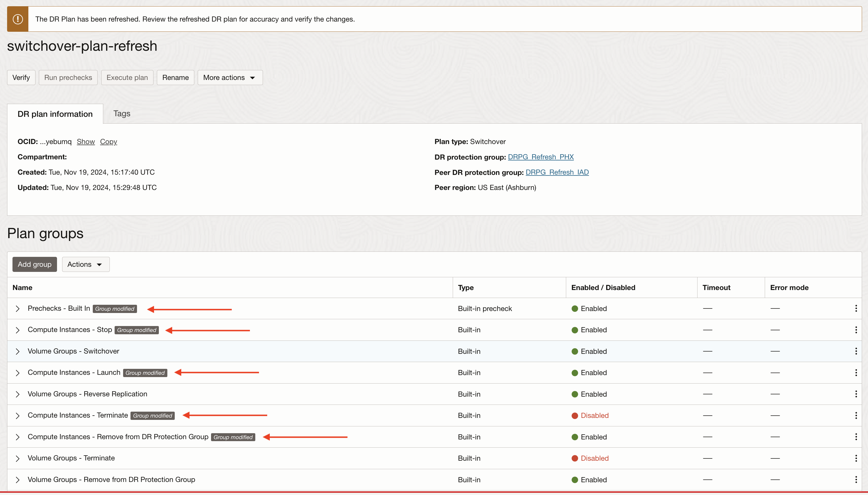Image resolution: width=868 pixels, height=495 pixels.
Task: Open kebab menu for Volume Groups - Reverse Replication
Action: coord(856,394)
